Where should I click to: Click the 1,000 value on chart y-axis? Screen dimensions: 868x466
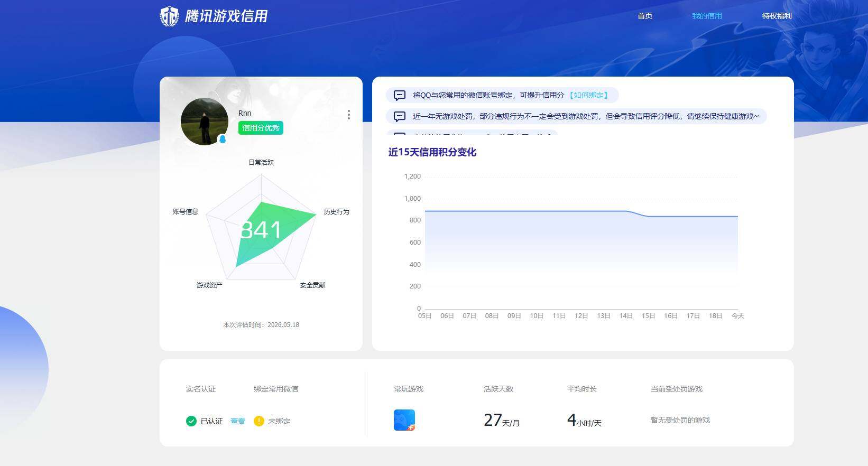pos(412,199)
